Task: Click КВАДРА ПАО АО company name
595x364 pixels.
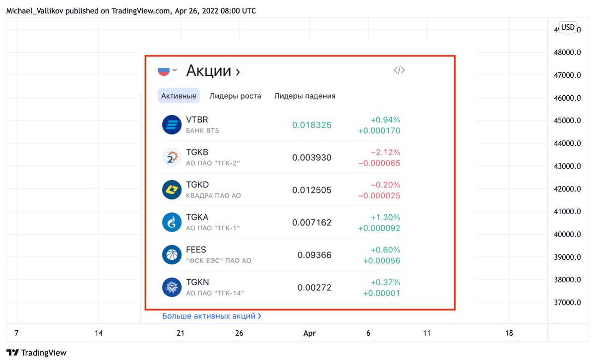Action: (213, 196)
